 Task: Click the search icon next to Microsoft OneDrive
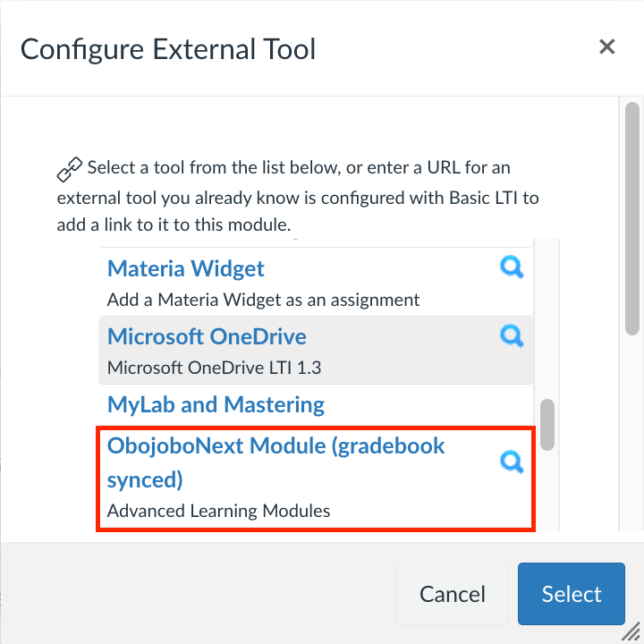[x=512, y=336]
